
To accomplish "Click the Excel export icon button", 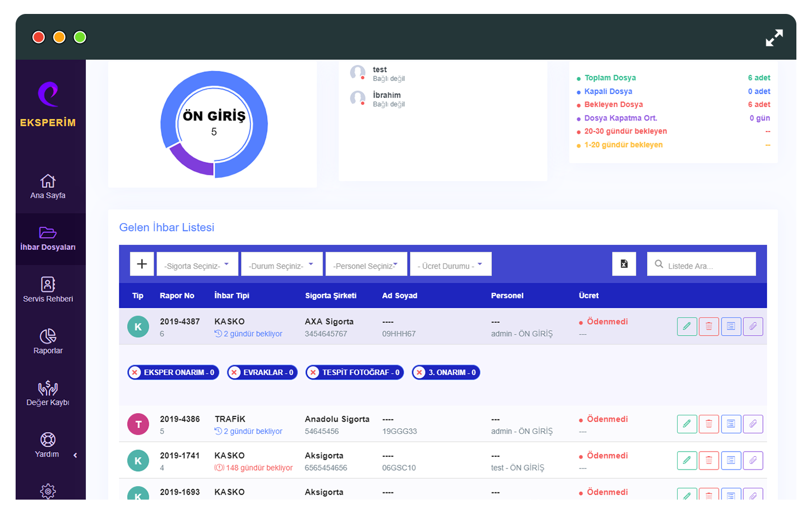I will (624, 264).
